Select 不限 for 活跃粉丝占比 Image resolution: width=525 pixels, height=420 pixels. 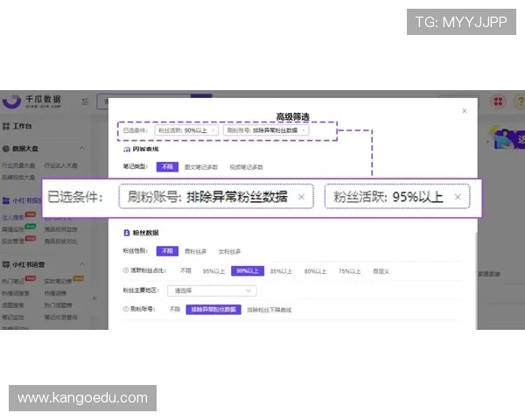(185, 270)
